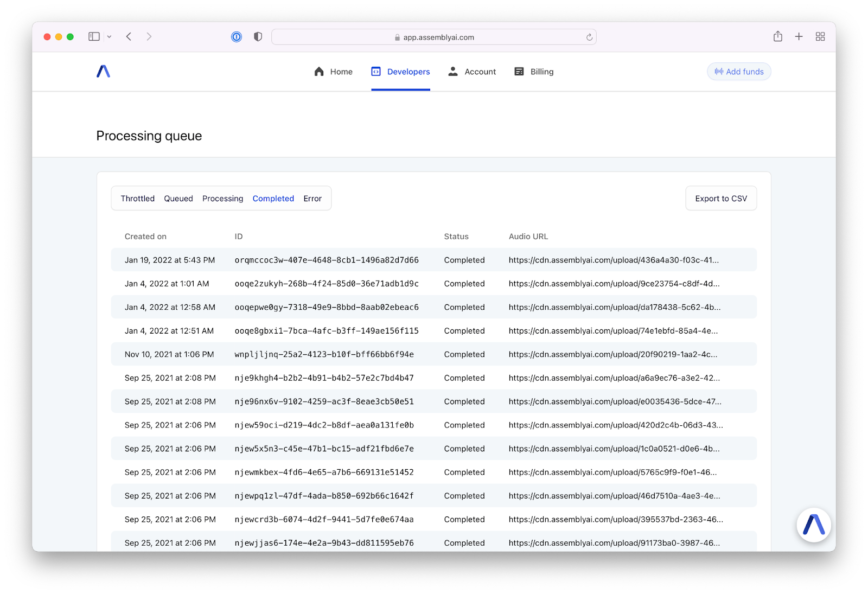Open audio URL ending da178438-5c62-4b...

pos(615,307)
